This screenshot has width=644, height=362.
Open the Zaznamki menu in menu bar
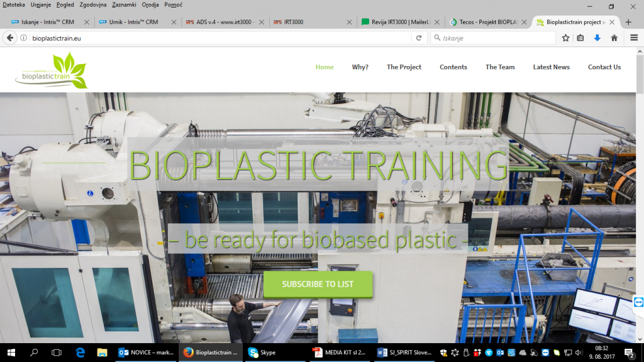pos(124,5)
